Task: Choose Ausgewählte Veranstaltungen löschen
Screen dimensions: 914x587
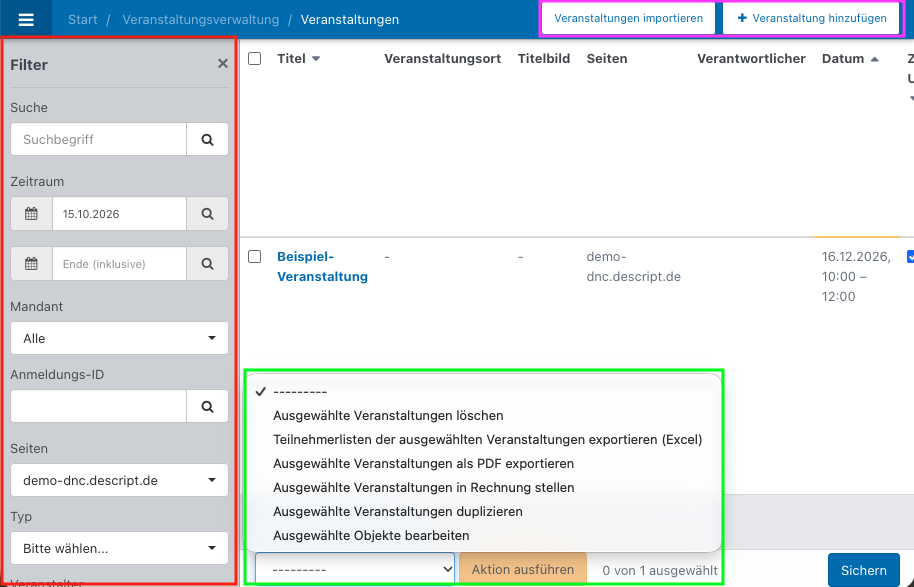Action: (483, 416)
